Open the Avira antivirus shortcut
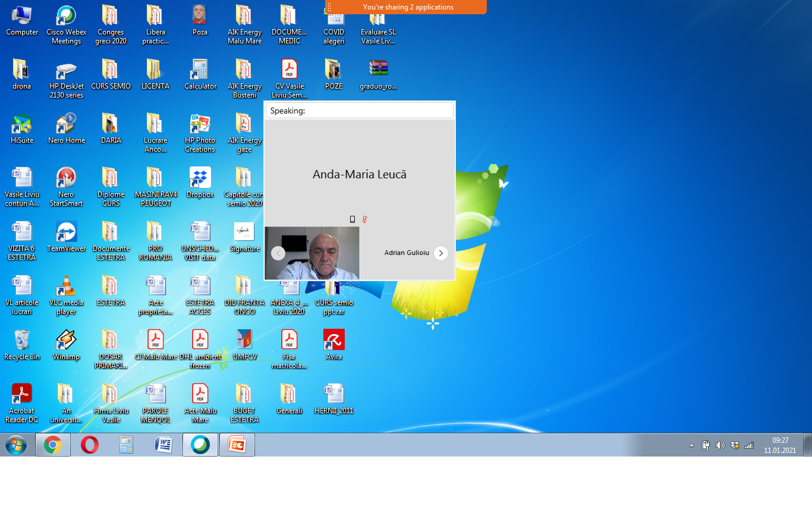The width and height of the screenshot is (812, 532). click(334, 345)
